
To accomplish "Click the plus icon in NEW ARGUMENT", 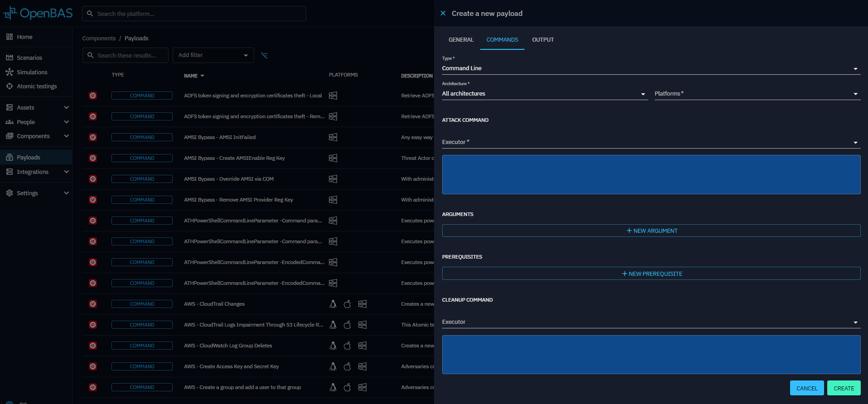I will point(629,231).
